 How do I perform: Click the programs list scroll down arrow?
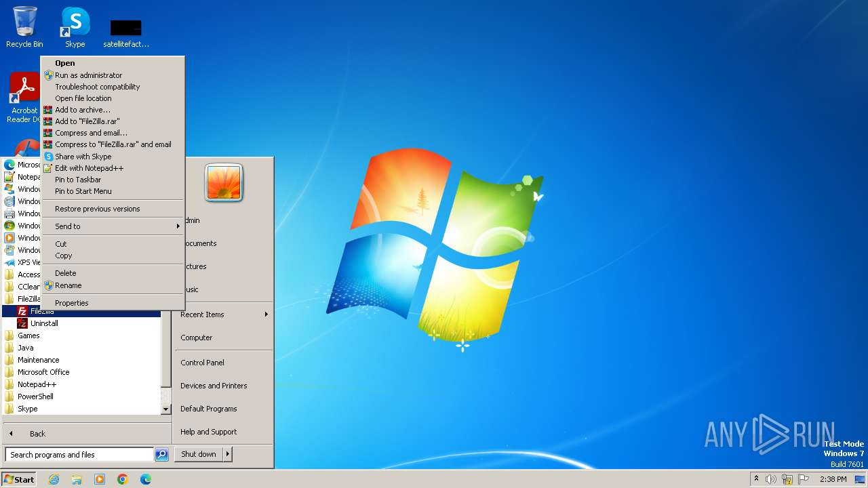click(165, 409)
